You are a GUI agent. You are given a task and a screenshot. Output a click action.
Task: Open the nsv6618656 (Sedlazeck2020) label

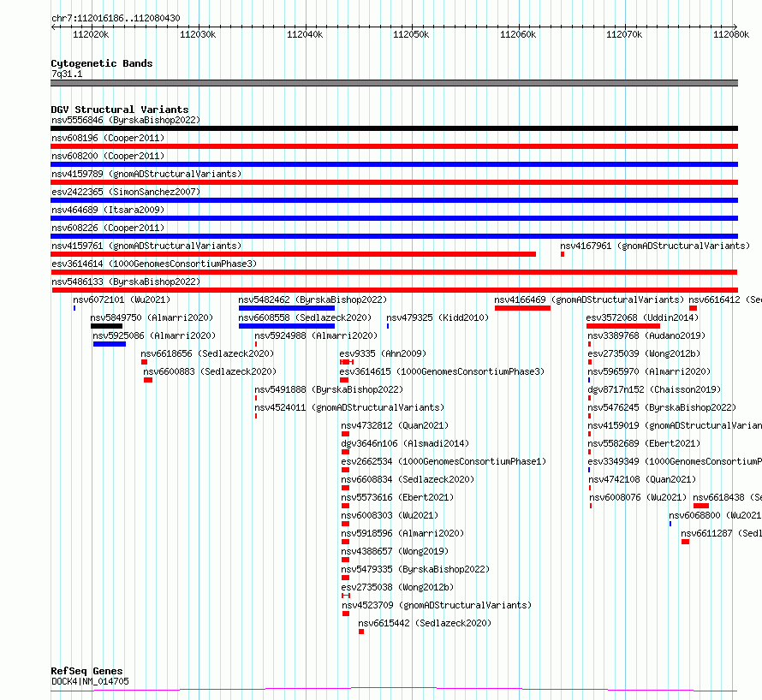pyautogui.click(x=207, y=353)
